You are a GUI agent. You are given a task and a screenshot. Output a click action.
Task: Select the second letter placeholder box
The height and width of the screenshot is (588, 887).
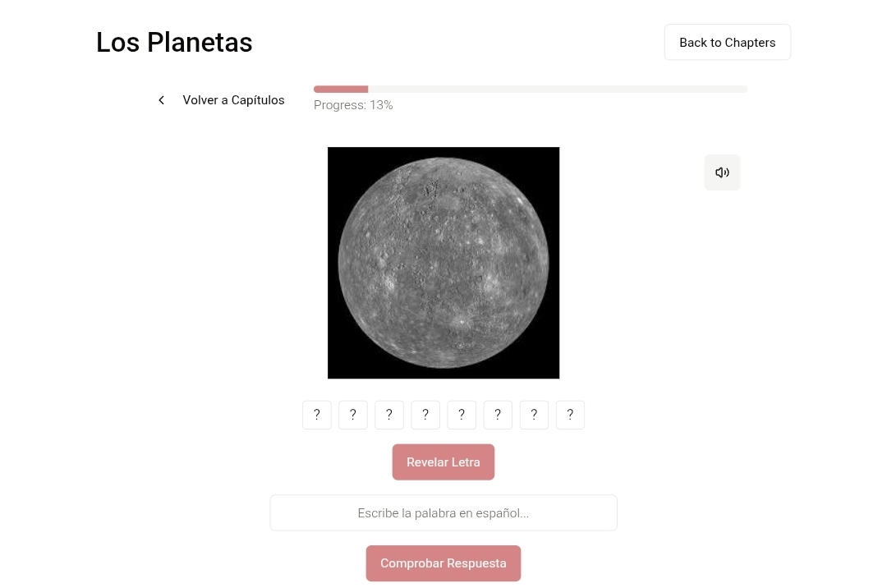pyautogui.click(x=353, y=415)
